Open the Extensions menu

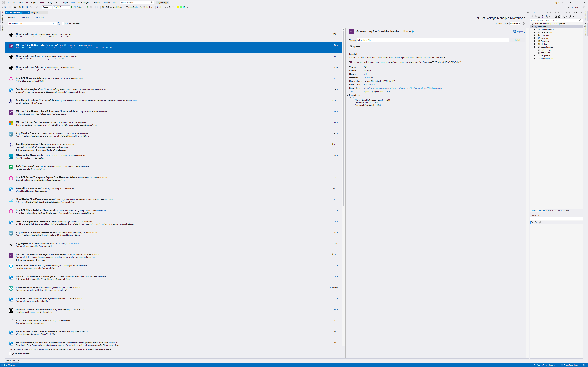[96, 2]
